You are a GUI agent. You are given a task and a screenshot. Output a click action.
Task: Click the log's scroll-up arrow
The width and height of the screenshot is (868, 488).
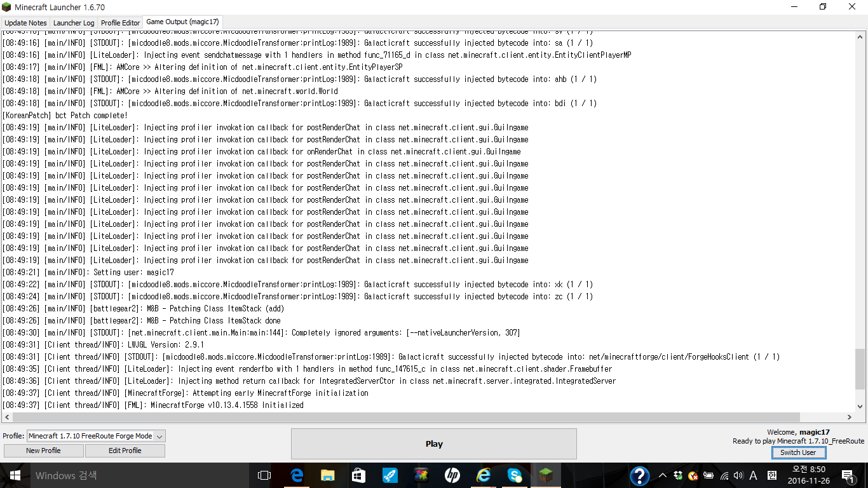[860, 36]
